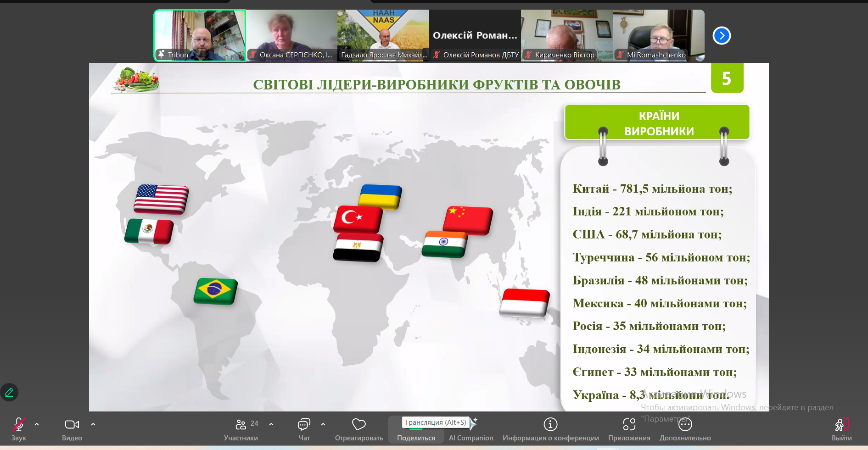Open the Чат chat panel
868x450 pixels.
pos(304,429)
